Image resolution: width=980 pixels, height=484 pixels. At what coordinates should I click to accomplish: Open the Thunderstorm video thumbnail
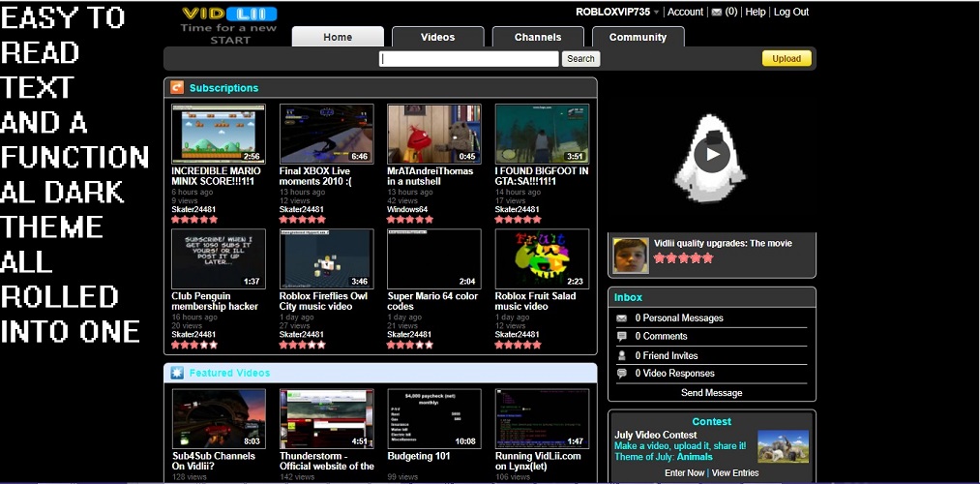pos(326,418)
